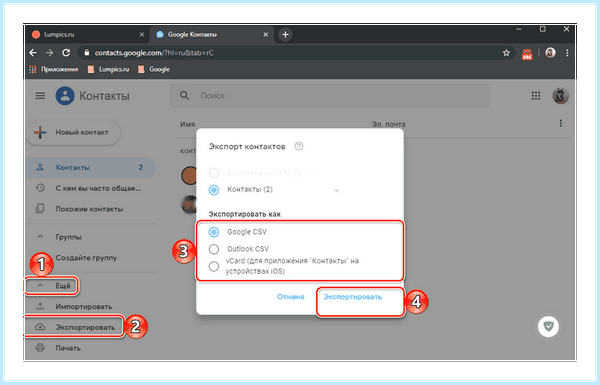Click the address bar URL
600x385 pixels.
point(154,53)
